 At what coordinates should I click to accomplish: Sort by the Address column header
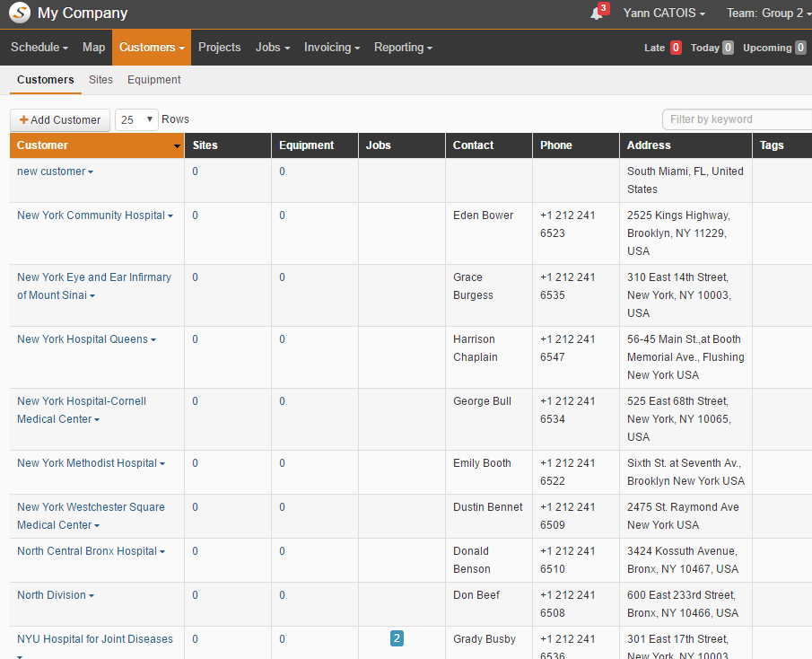[x=685, y=145]
